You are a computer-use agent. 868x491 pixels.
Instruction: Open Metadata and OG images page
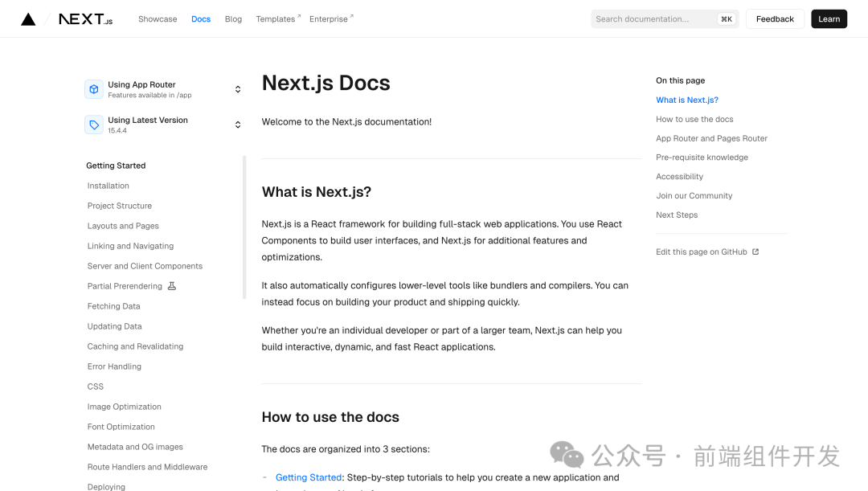coord(135,447)
